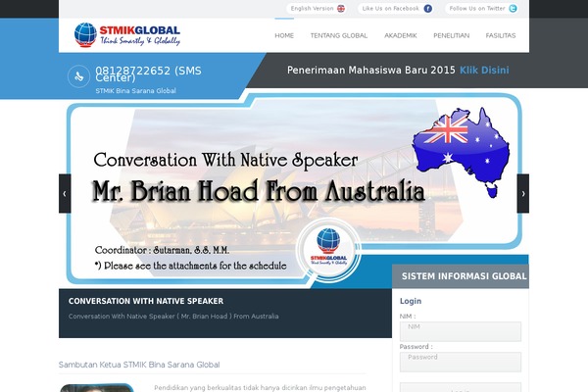The height and width of the screenshot is (392, 588).
Task: Click the STMIK Global logo
Action: [x=127, y=34]
